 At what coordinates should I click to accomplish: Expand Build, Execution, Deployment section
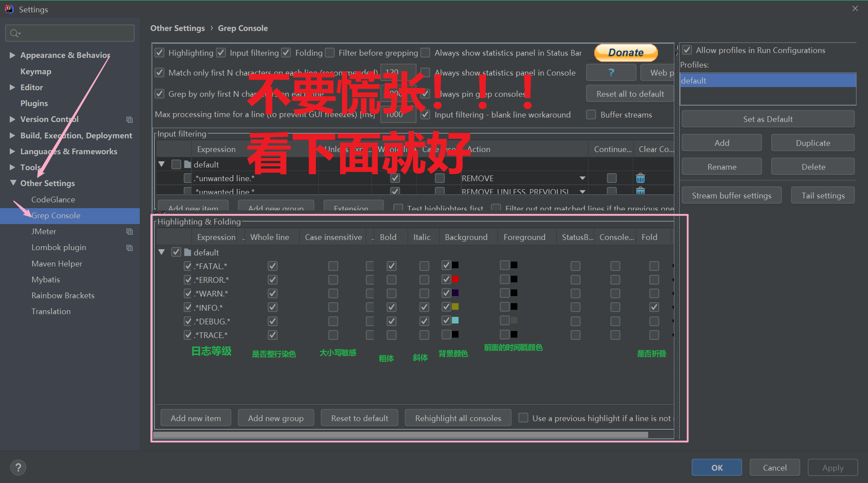tap(12, 136)
